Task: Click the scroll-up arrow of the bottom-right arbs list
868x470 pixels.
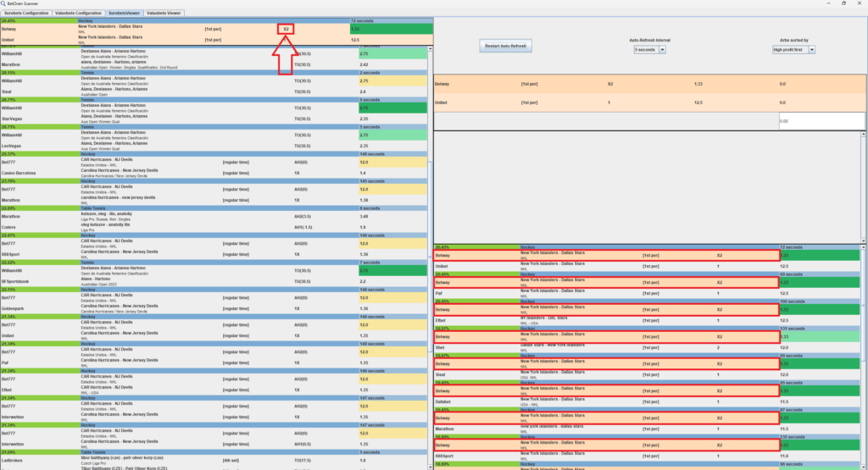Action: click(x=863, y=248)
